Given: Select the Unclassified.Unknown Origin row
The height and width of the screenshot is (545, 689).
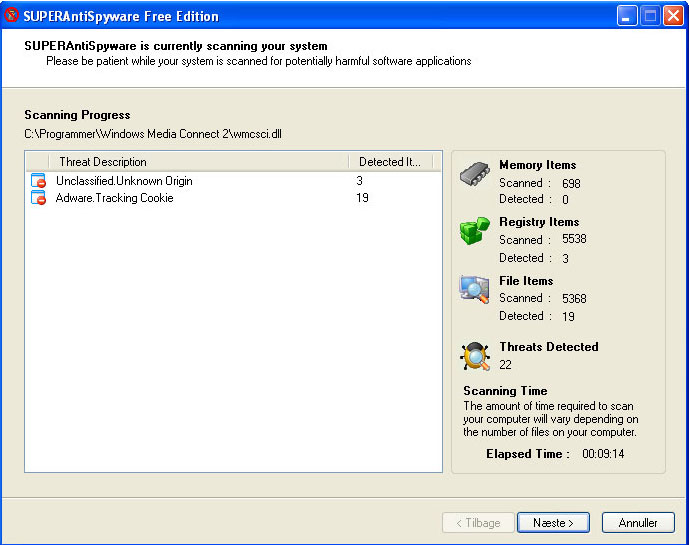Looking at the screenshot, I should (x=233, y=181).
